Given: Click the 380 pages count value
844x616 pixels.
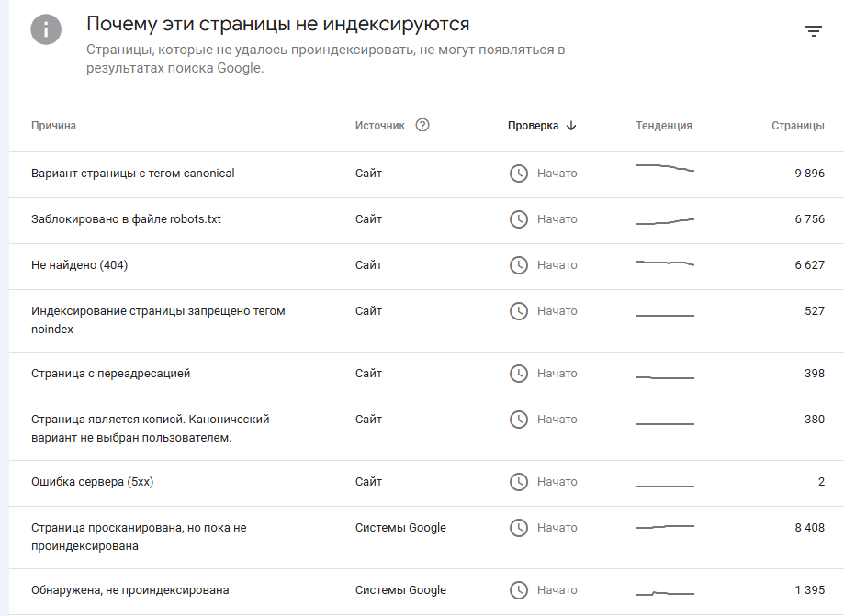Looking at the screenshot, I should pos(815,420).
